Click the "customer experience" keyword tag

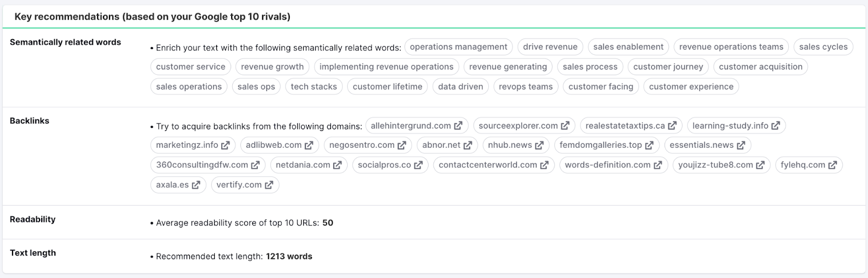[x=691, y=87]
